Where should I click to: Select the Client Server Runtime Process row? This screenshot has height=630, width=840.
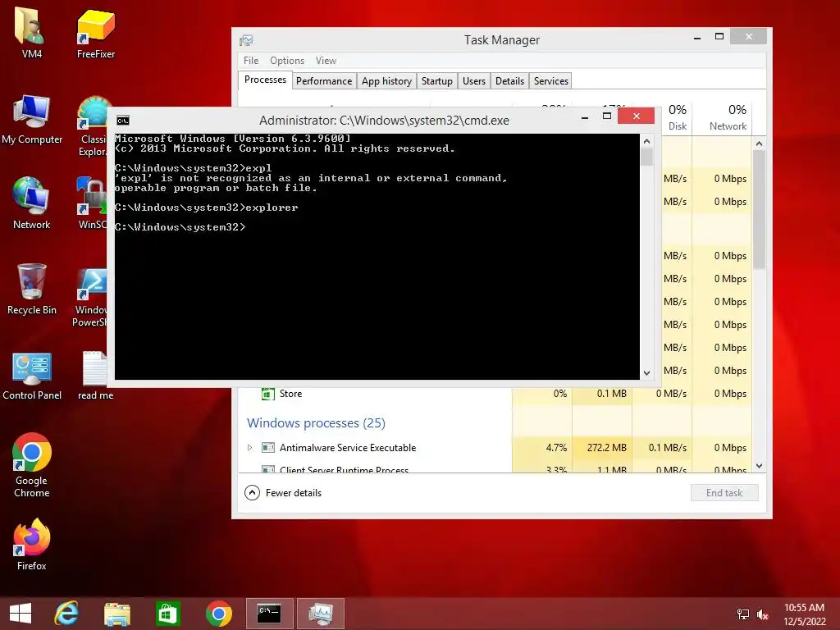click(x=495, y=468)
